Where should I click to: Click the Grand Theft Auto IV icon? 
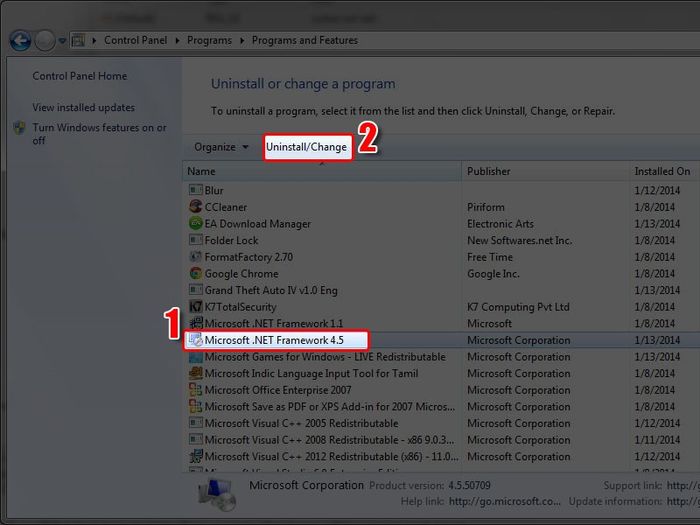(196, 290)
